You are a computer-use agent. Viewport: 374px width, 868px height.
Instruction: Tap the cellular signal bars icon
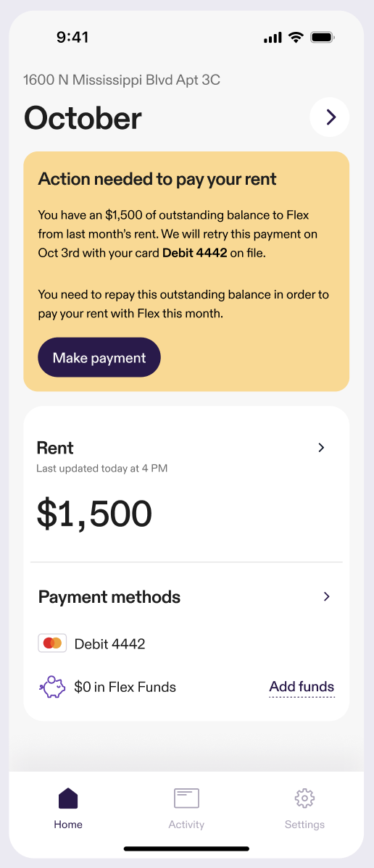(273, 38)
